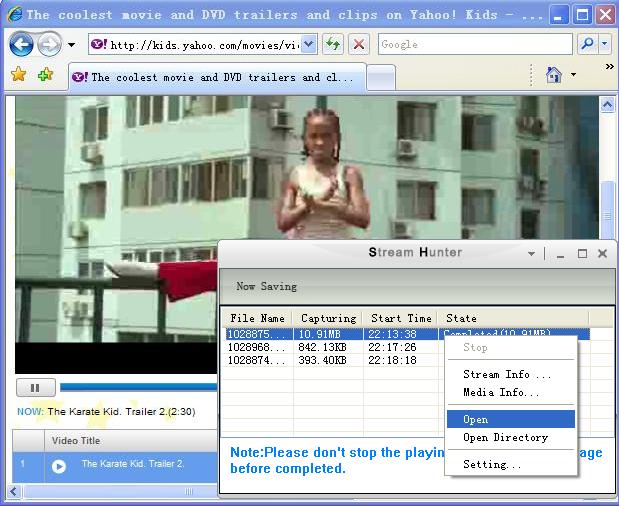Open the Home icon dropdown arrow
Image resolution: width=619 pixels, height=506 pixels.
click(573, 74)
